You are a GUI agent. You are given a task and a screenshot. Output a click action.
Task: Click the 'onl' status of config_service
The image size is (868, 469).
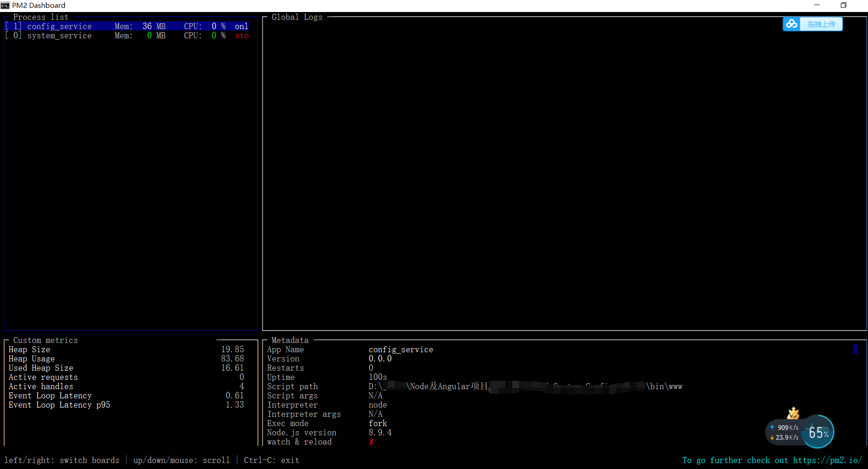241,26
